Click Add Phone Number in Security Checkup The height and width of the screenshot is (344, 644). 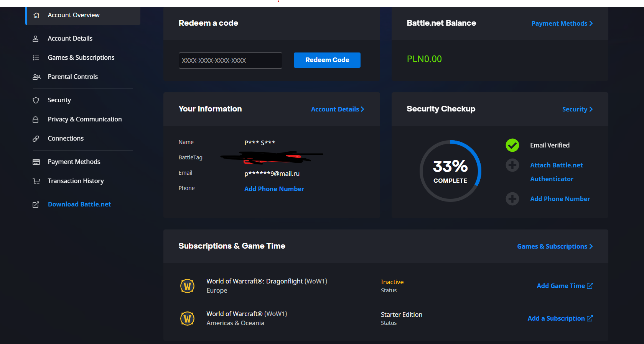coord(560,199)
